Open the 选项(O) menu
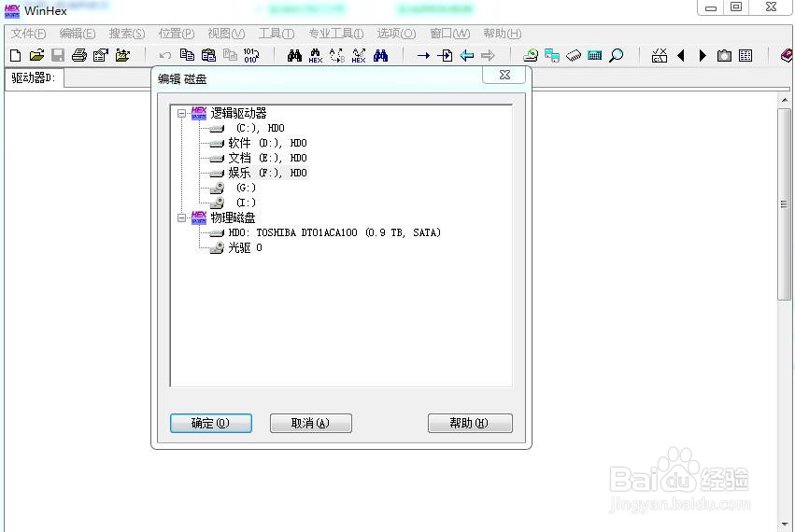Screen dimensions: 795x532 396,34
